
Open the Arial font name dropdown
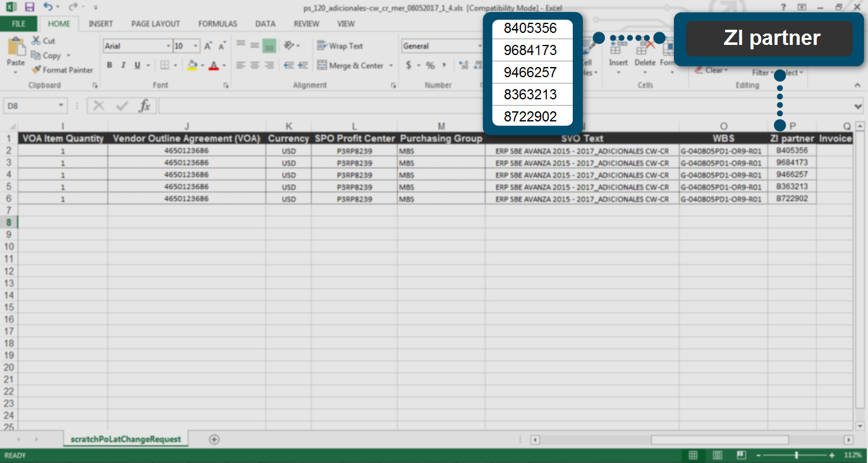coord(168,46)
